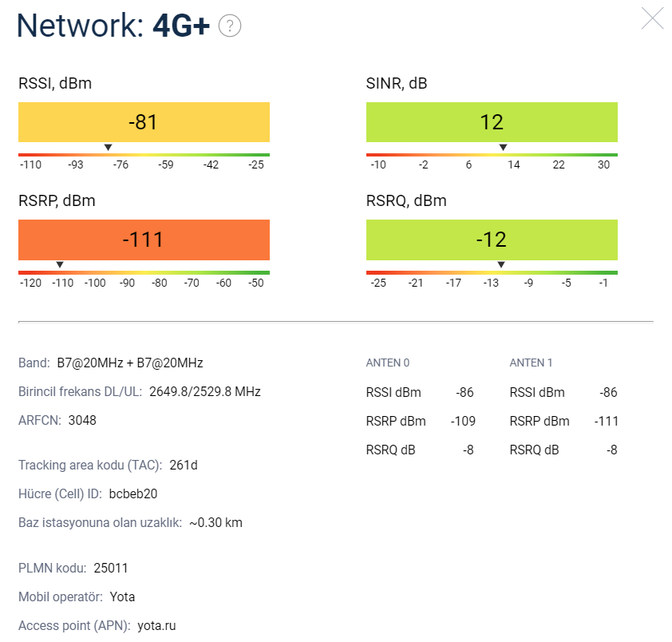Image resolution: width=672 pixels, height=642 pixels.
Task: Click the Cell ID value bcbeb20
Action: tap(133, 493)
